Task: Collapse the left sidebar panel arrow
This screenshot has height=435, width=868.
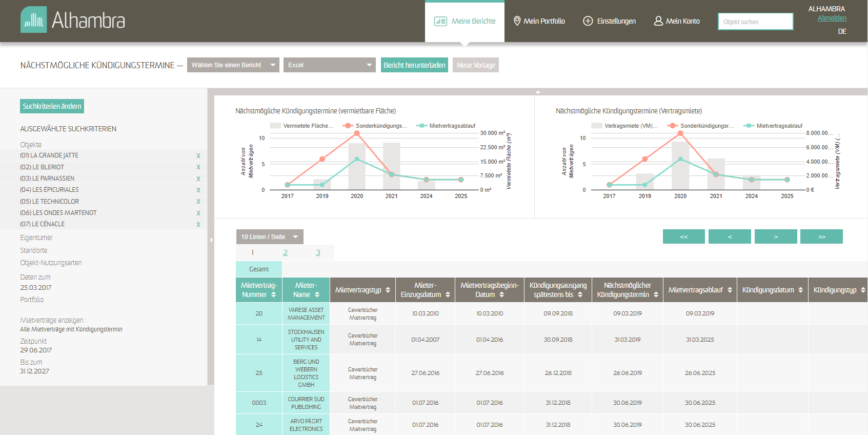Action: (211, 240)
